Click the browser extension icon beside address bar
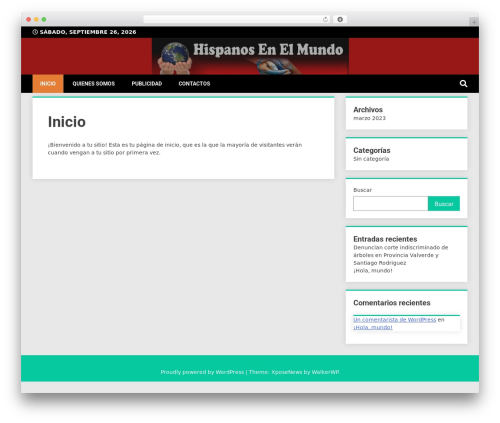The image size is (500, 423). click(340, 20)
